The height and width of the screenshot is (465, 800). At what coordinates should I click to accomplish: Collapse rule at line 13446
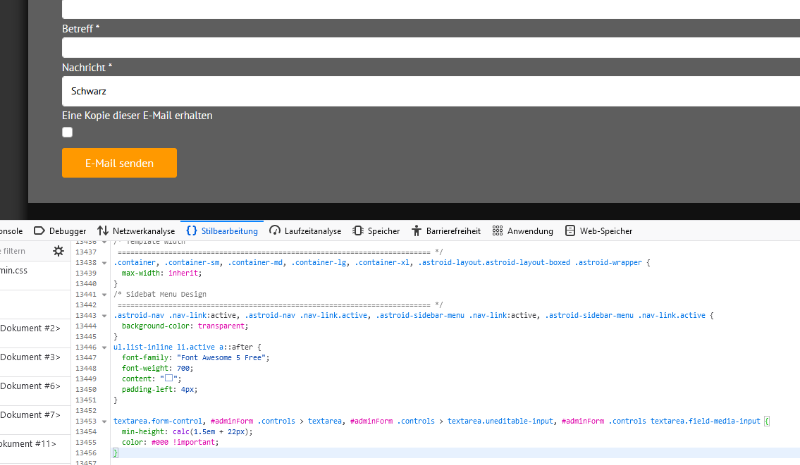tap(104, 348)
